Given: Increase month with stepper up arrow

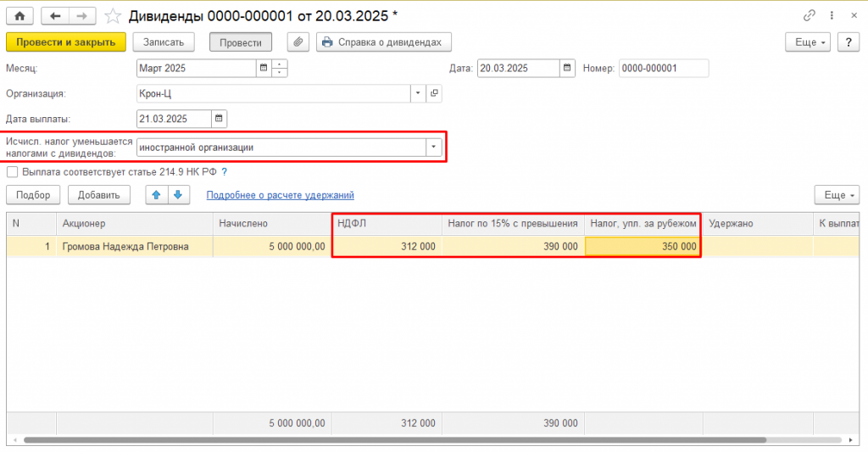Looking at the screenshot, I should pyautogui.click(x=280, y=64).
